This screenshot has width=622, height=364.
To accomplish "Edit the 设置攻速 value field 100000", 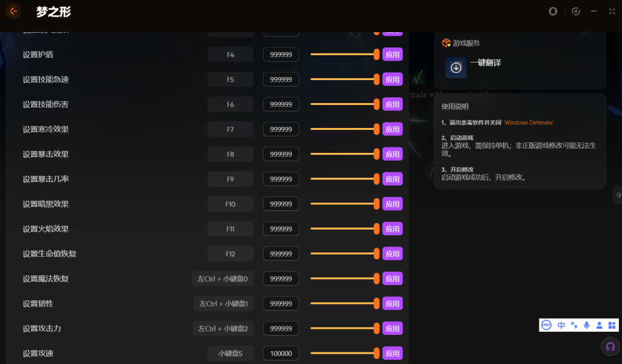I will click(x=281, y=353).
